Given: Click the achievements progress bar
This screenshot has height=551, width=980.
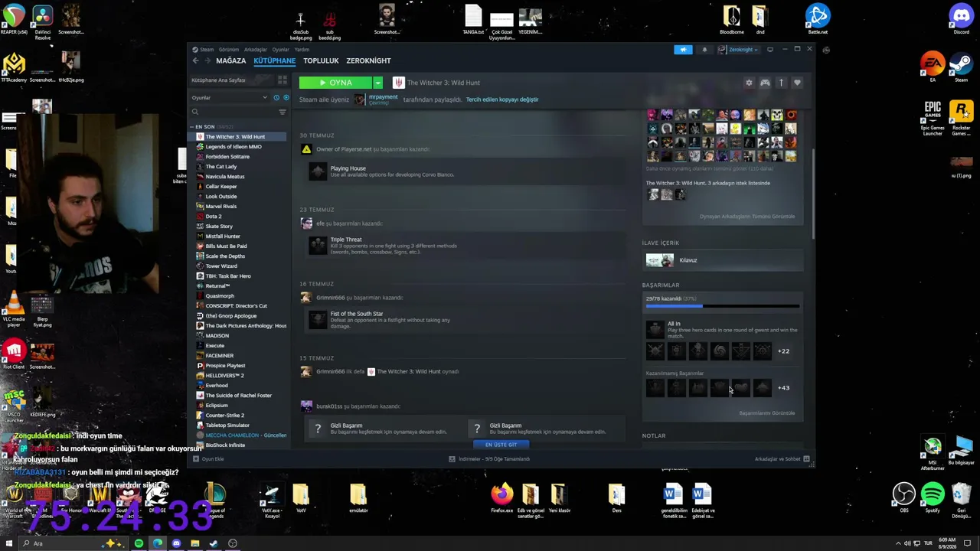Looking at the screenshot, I should pos(722,306).
